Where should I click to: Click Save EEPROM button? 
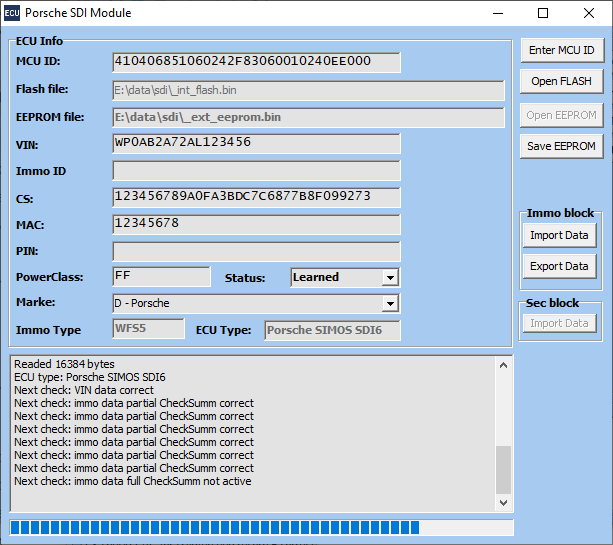pyautogui.click(x=561, y=146)
